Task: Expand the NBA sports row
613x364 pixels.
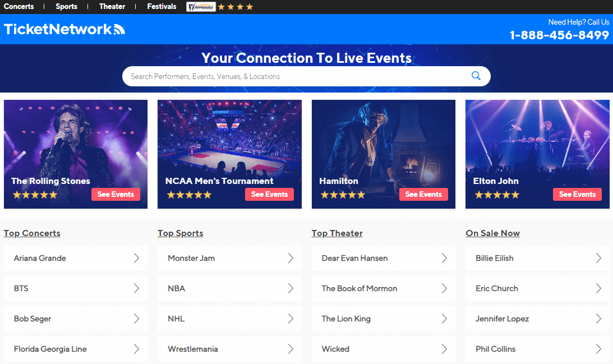Action: (229, 288)
